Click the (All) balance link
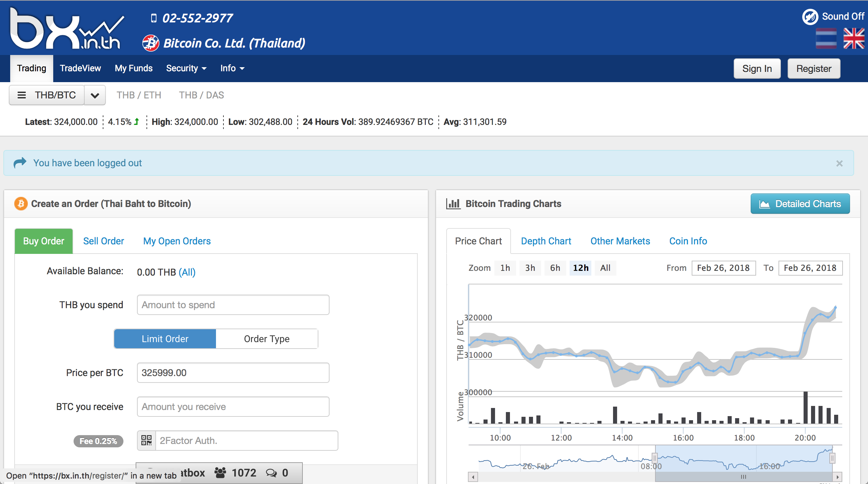868x484 pixels. (187, 272)
